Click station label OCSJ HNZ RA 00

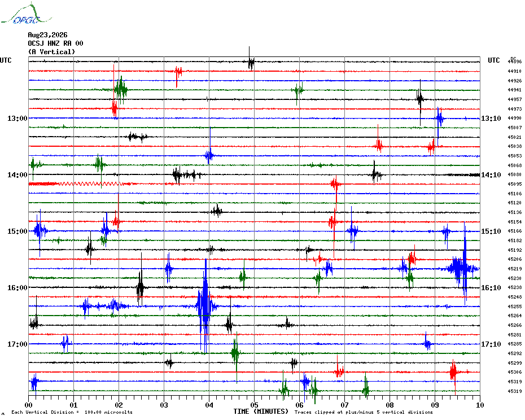[x=55, y=43]
